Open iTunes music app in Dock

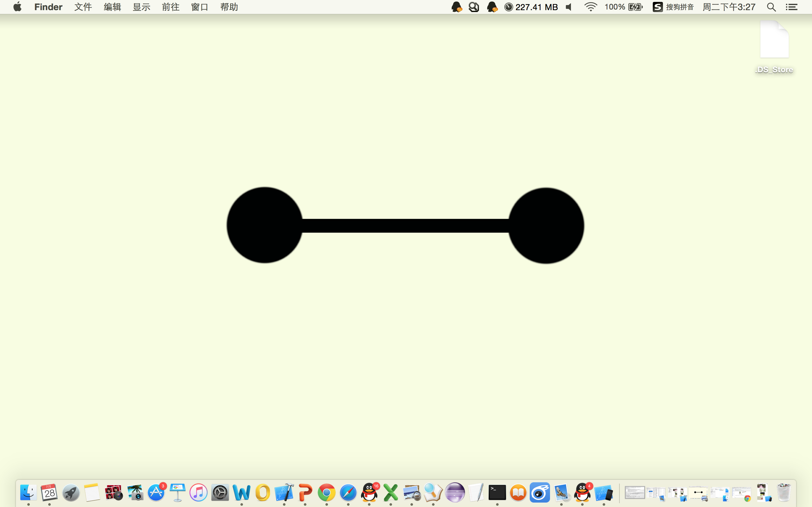tap(198, 492)
